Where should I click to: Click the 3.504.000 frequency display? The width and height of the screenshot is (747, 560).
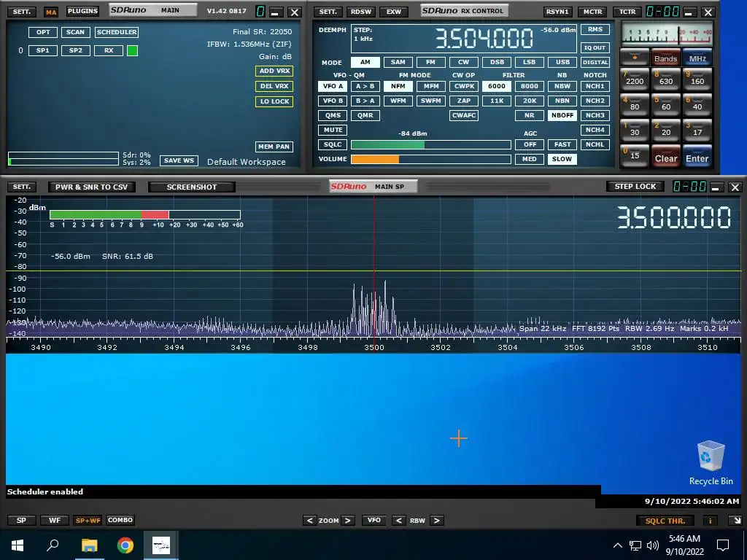click(x=484, y=39)
